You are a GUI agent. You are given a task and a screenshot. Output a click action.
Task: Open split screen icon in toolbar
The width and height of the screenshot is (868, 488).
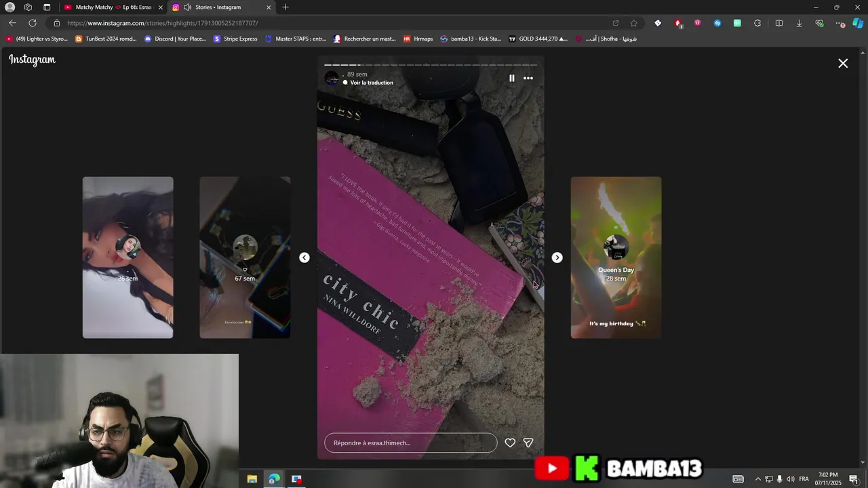click(x=779, y=23)
